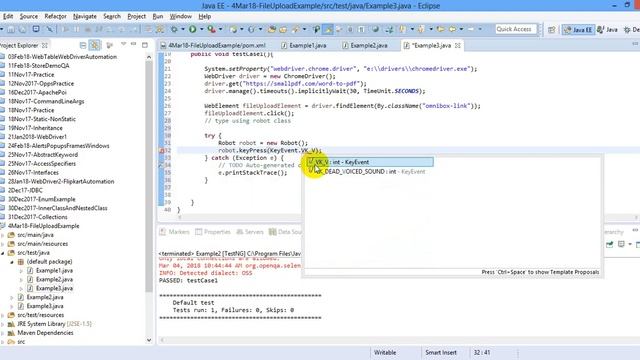Open the Back history dropdown arrow
This screenshot has height=360, width=640.
[461, 29]
